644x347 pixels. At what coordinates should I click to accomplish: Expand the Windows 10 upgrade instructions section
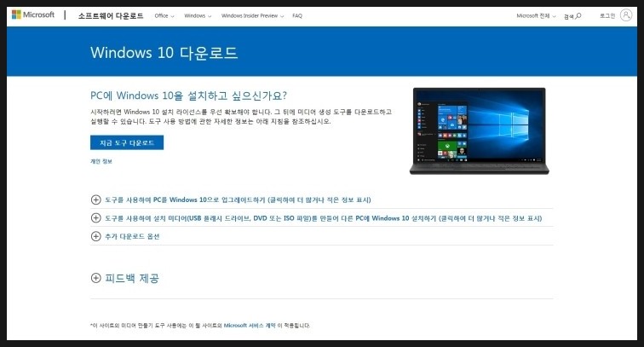[238, 200]
